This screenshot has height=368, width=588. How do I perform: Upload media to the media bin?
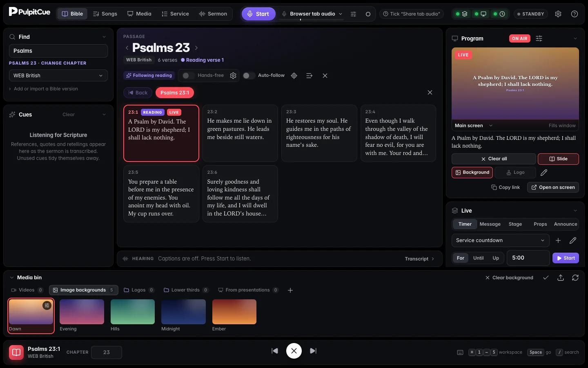point(561,278)
